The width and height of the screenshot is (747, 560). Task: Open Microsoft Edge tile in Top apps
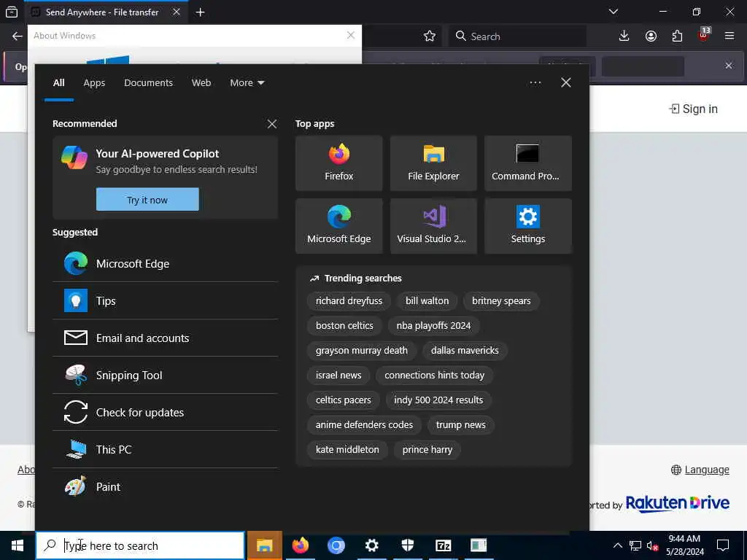click(x=338, y=226)
